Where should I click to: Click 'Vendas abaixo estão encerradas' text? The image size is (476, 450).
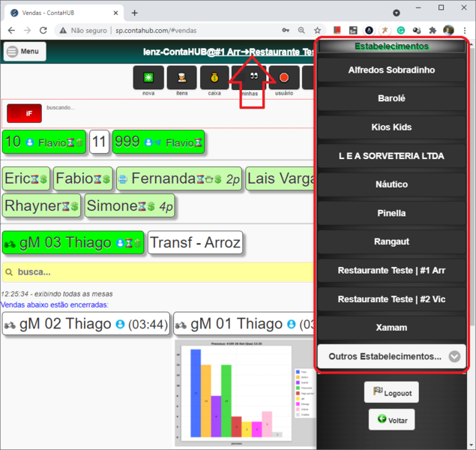(x=54, y=304)
